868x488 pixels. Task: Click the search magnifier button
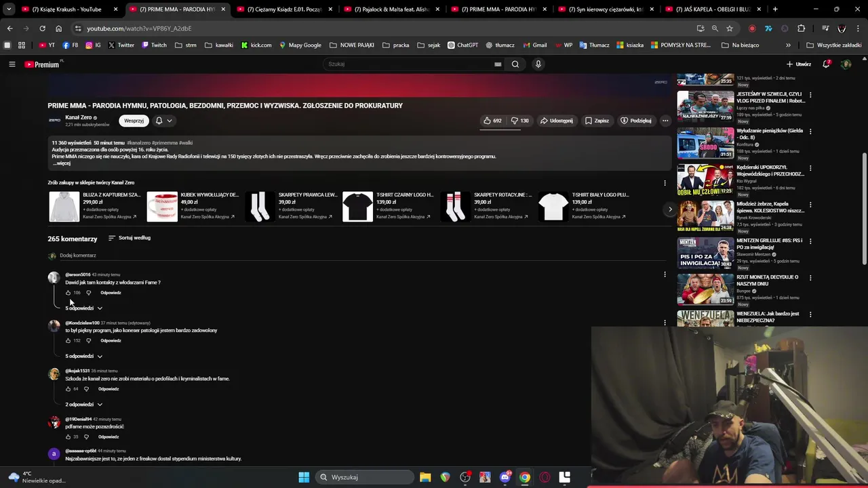click(515, 64)
